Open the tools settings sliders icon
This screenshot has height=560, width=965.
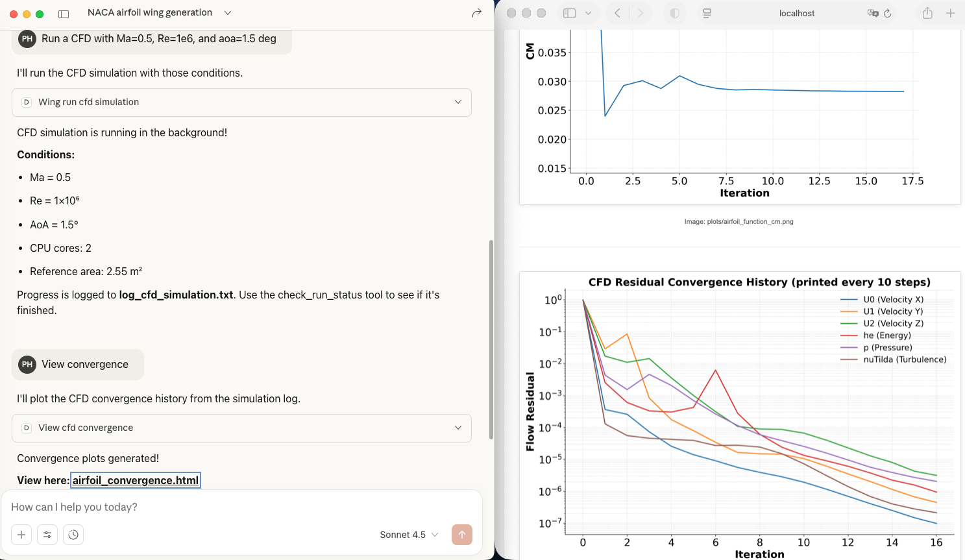(x=47, y=535)
